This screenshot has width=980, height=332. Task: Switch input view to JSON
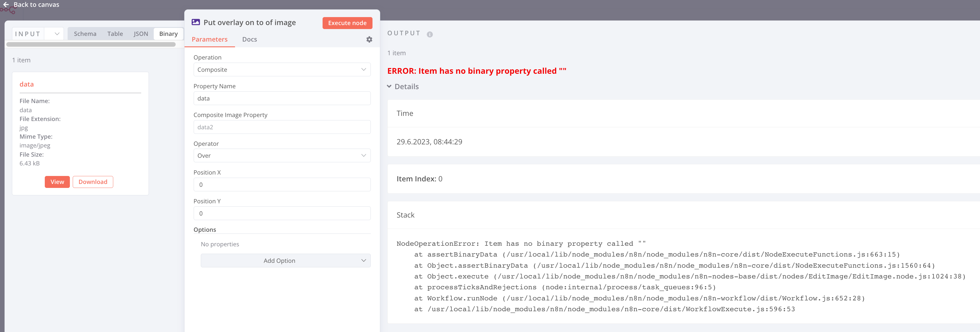[x=140, y=34]
